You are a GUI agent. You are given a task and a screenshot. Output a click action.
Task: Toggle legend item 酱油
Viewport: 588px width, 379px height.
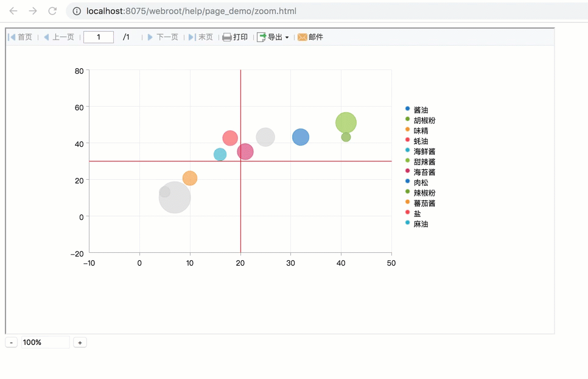(417, 110)
